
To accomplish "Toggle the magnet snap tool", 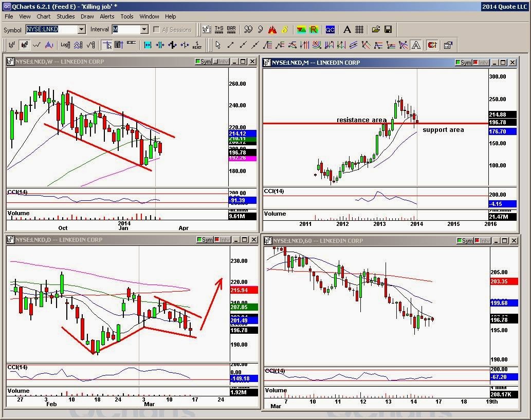I will click(x=432, y=45).
